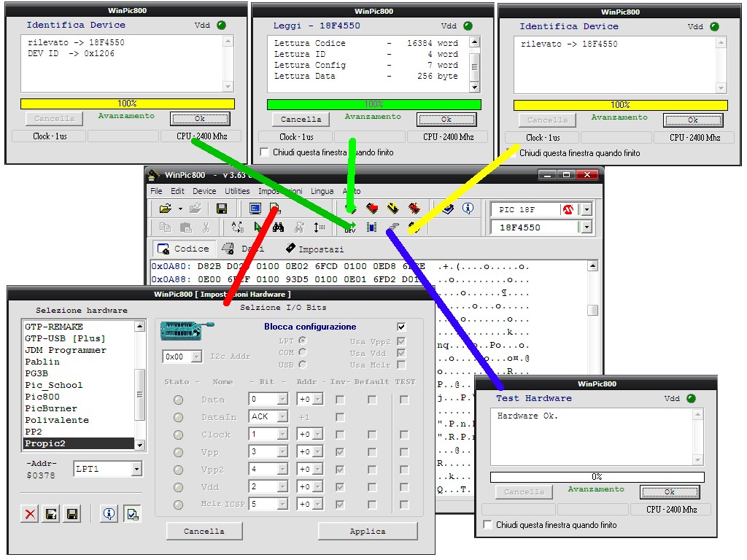Click the binoculars search icon

click(278, 227)
